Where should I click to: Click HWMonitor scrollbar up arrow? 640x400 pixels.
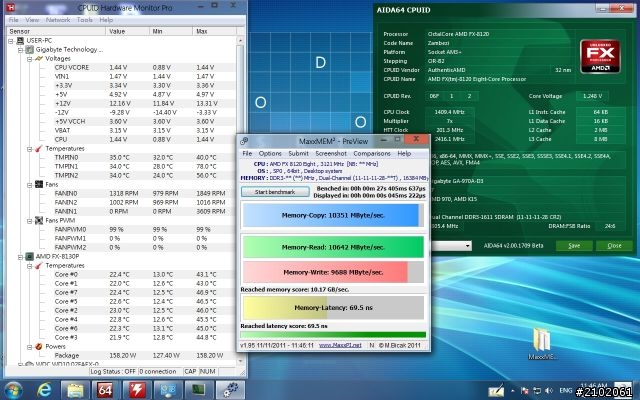pyautogui.click(x=240, y=40)
